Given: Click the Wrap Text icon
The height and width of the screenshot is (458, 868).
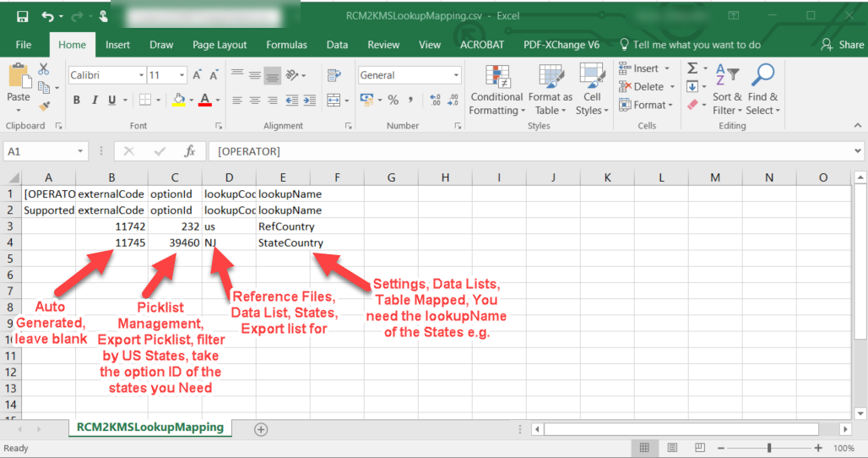Looking at the screenshot, I should pyautogui.click(x=334, y=74).
